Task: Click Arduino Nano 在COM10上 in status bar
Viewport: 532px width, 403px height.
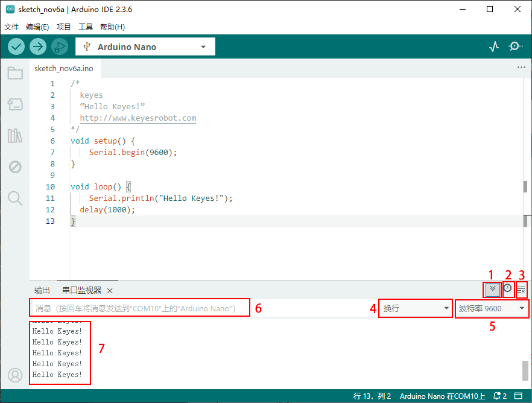Action: point(443,396)
